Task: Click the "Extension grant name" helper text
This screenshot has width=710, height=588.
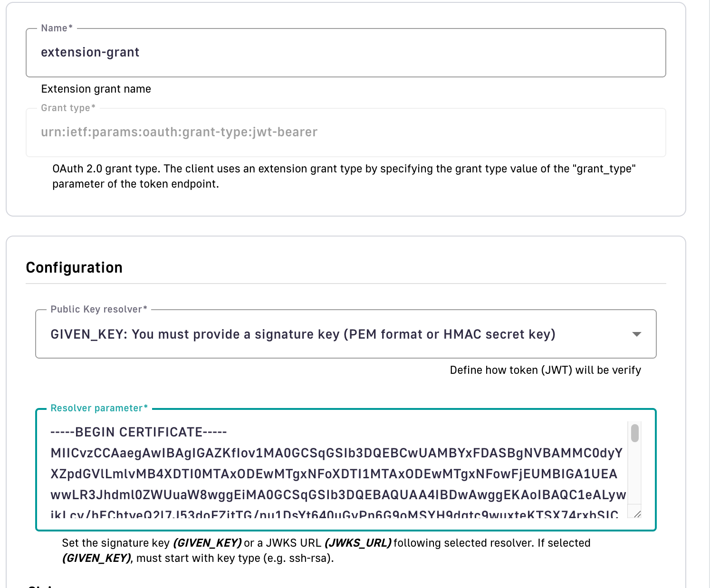Action: [x=96, y=89]
